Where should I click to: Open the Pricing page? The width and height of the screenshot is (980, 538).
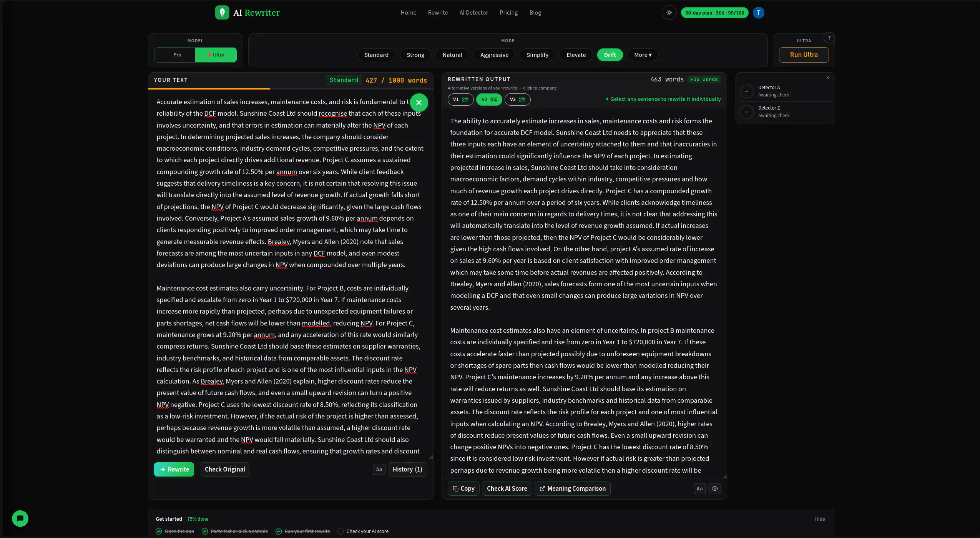coord(508,13)
